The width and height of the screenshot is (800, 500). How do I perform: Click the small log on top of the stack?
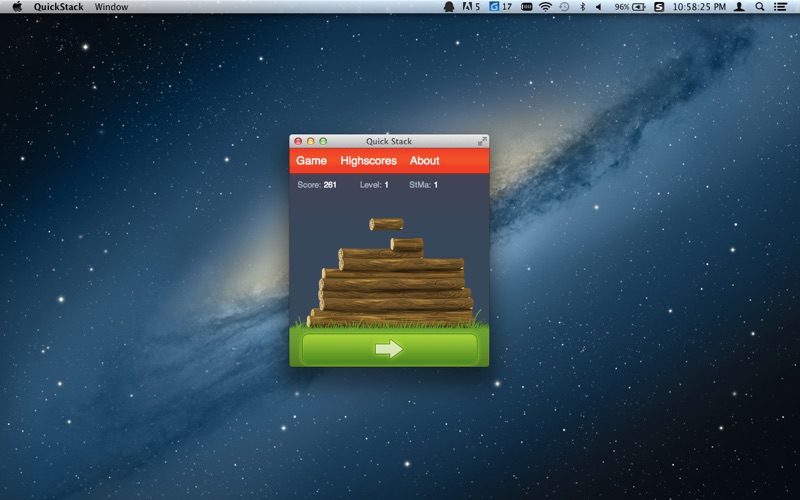click(x=407, y=244)
